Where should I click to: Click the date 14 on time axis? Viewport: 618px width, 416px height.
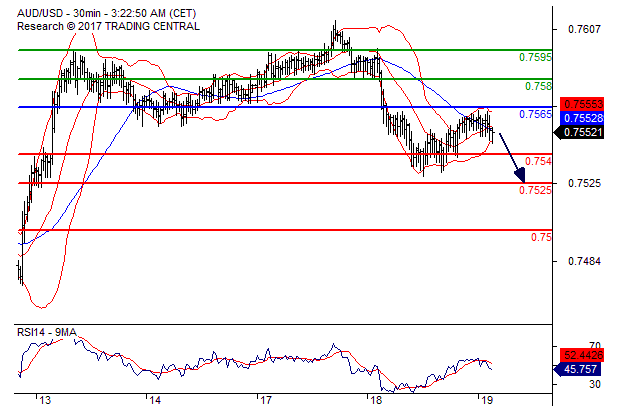tap(155, 401)
